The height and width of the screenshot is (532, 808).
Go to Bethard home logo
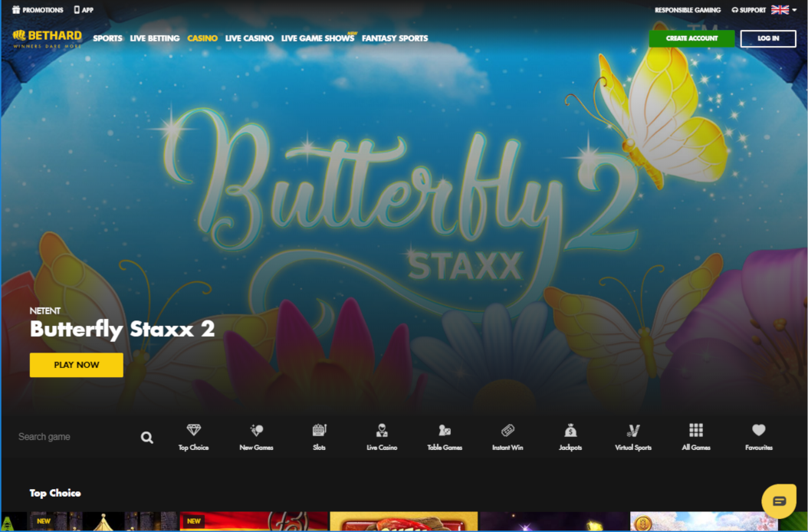pos(48,38)
